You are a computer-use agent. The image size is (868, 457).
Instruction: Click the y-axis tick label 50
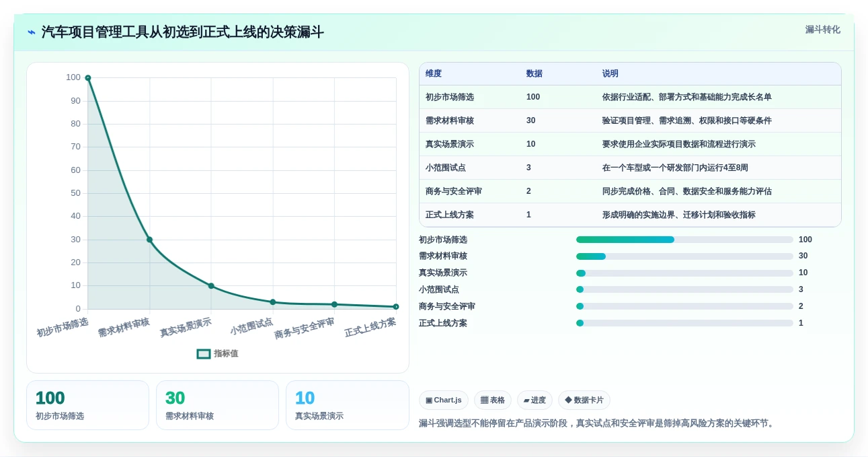click(x=75, y=193)
